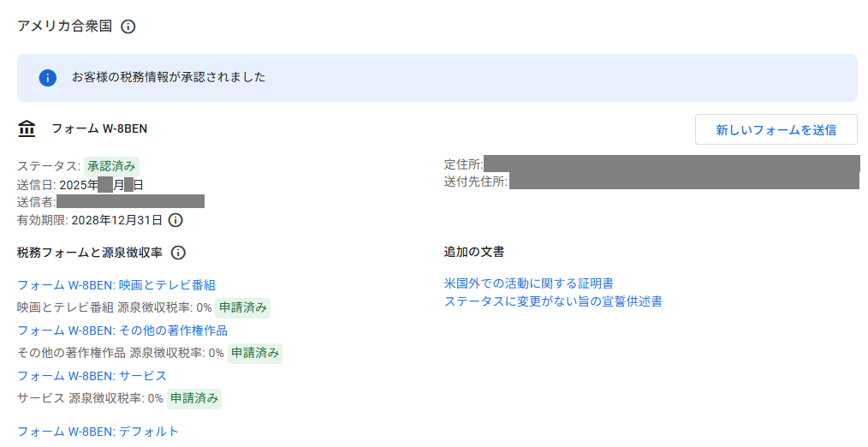Image resolution: width=868 pixels, height=447 pixels.
Task: Click 申請済み badge for 映画とテレビ番組
Action: [242, 307]
